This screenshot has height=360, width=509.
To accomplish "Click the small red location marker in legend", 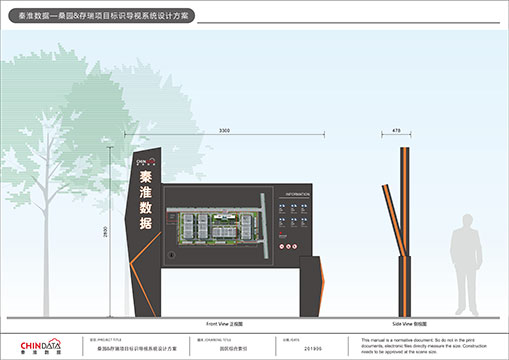I will pos(281,233).
